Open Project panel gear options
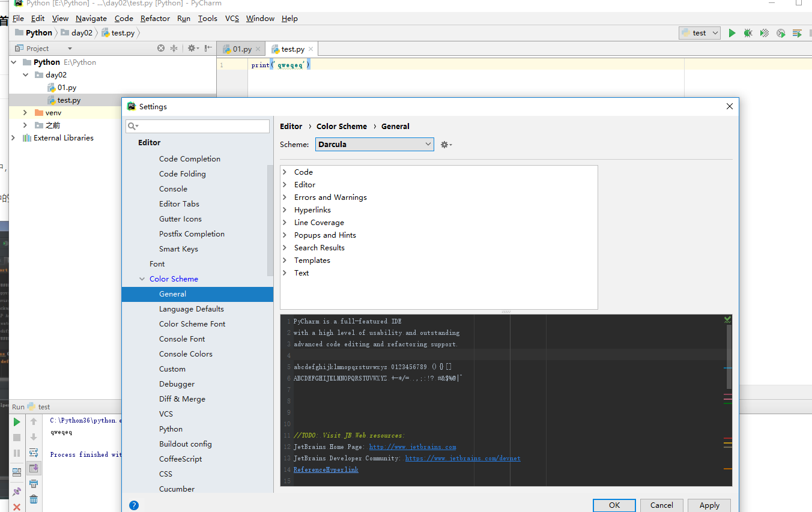The width and height of the screenshot is (812, 512). pyautogui.click(x=193, y=48)
